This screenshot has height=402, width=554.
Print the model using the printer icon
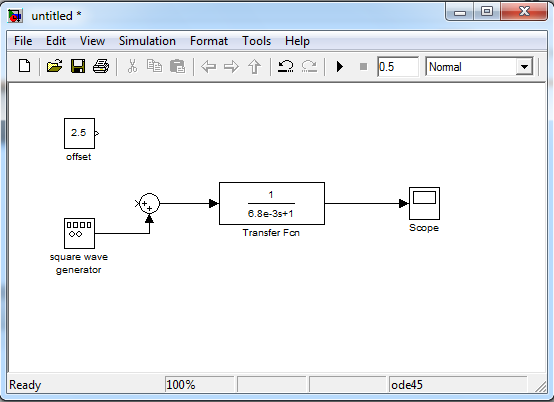101,66
